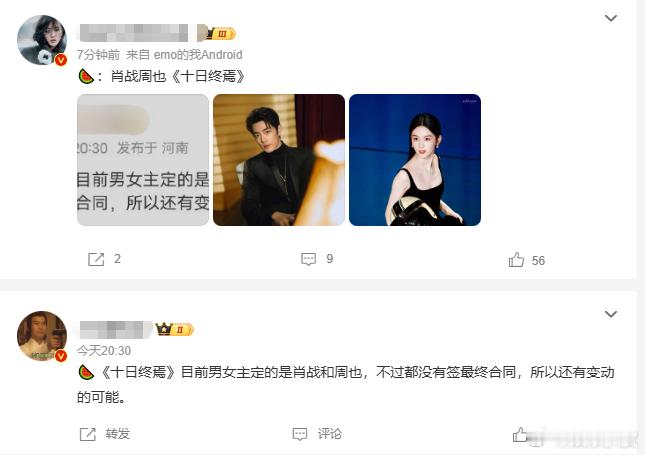Click the 转发 repost icon on second post
This screenshot has width=645, height=455.
click(x=87, y=434)
